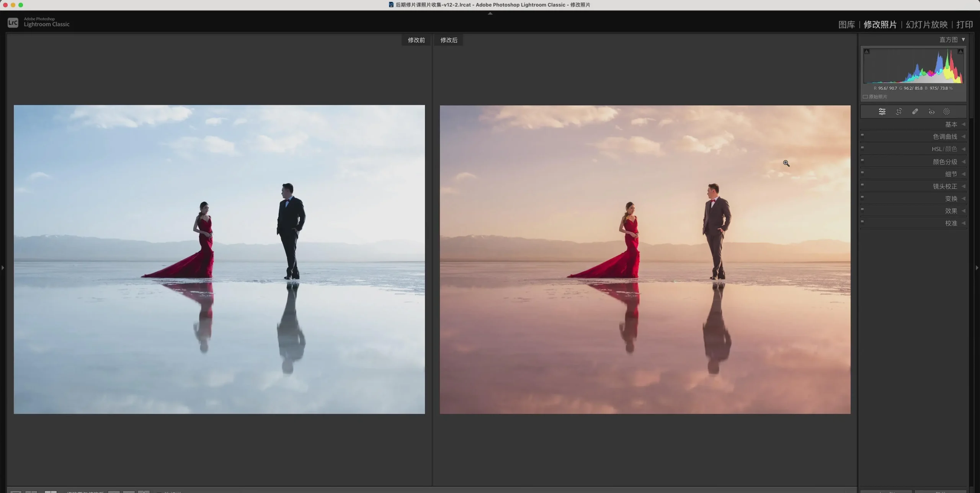Toggle the 颜色分级 panel switch
980x493 pixels.
[862, 160]
